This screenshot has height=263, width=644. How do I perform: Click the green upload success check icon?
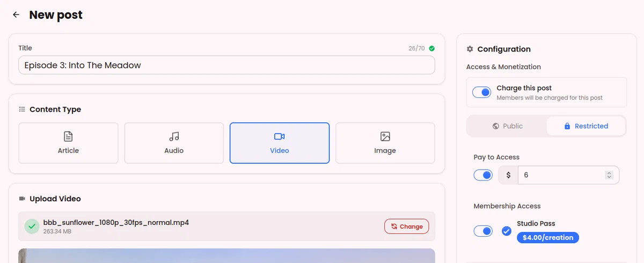(32, 227)
